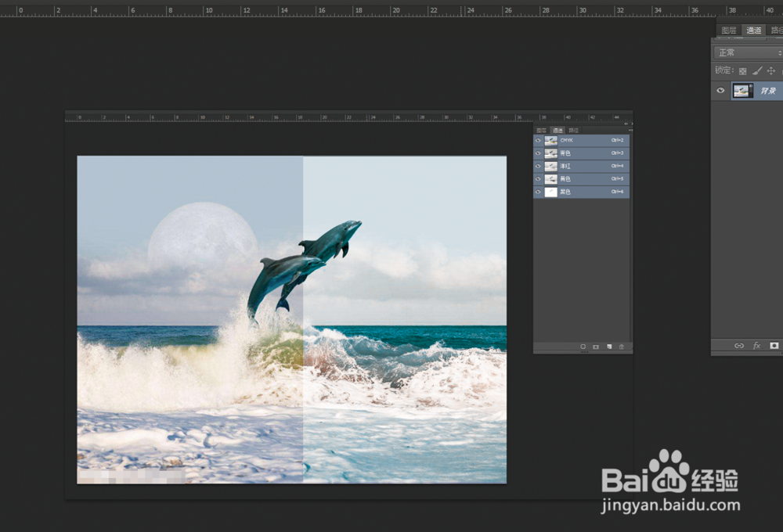This screenshot has width=783, height=532.
Task: Toggle visibility of the 洋红 channel
Action: tap(538, 166)
